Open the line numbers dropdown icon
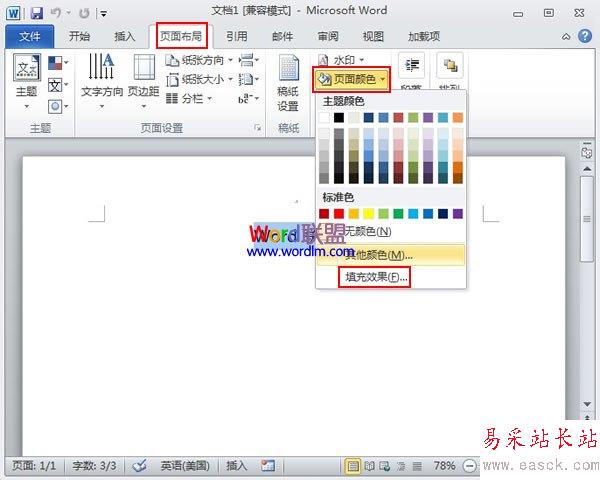 tap(248, 79)
